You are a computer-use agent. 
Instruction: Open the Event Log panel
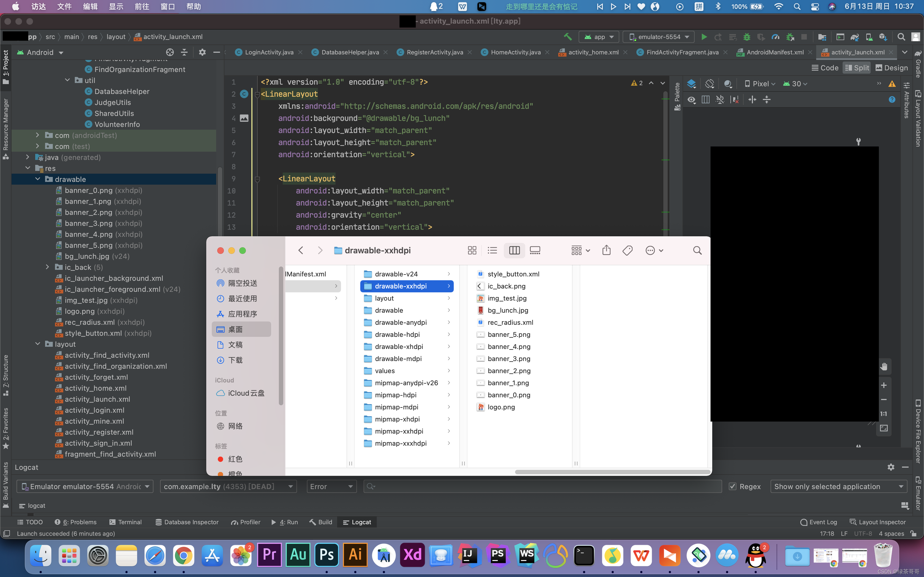pyautogui.click(x=819, y=522)
